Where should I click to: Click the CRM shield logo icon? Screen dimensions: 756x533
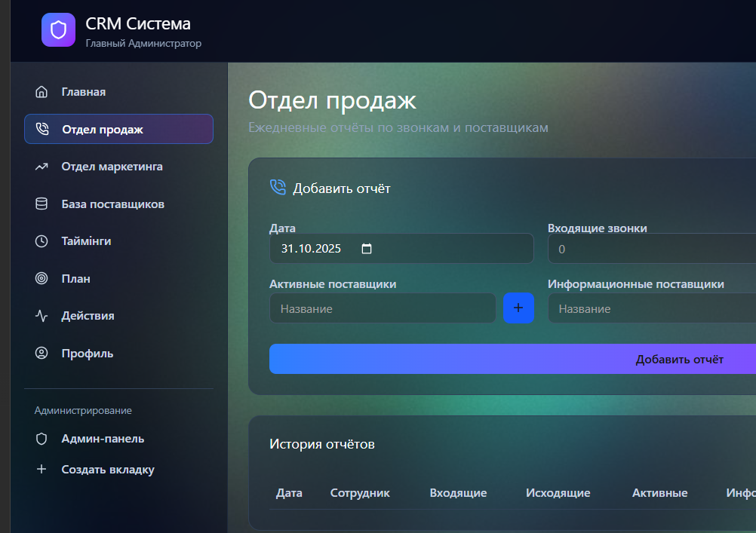tap(58, 30)
